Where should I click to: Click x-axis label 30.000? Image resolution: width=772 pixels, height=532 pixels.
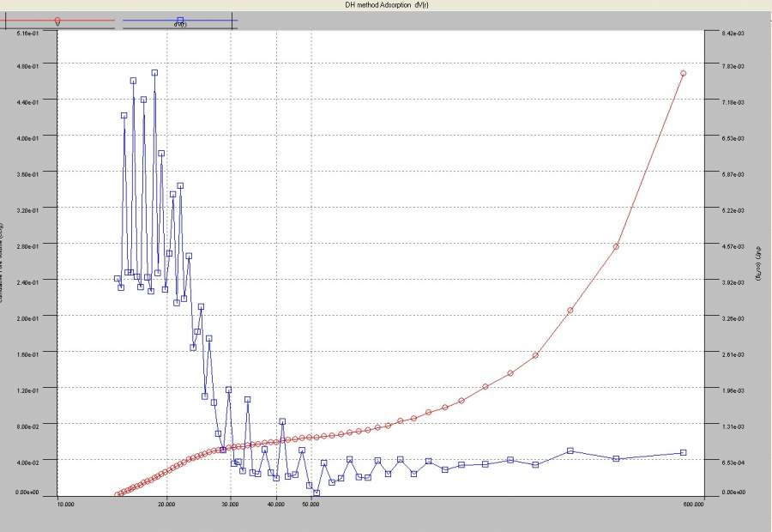pos(230,504)
